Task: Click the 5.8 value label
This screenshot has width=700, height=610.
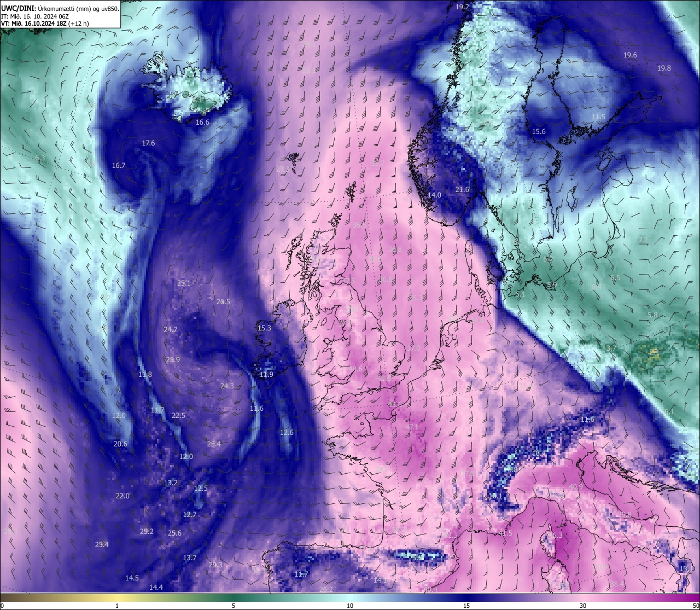Action: pos(652,315)
